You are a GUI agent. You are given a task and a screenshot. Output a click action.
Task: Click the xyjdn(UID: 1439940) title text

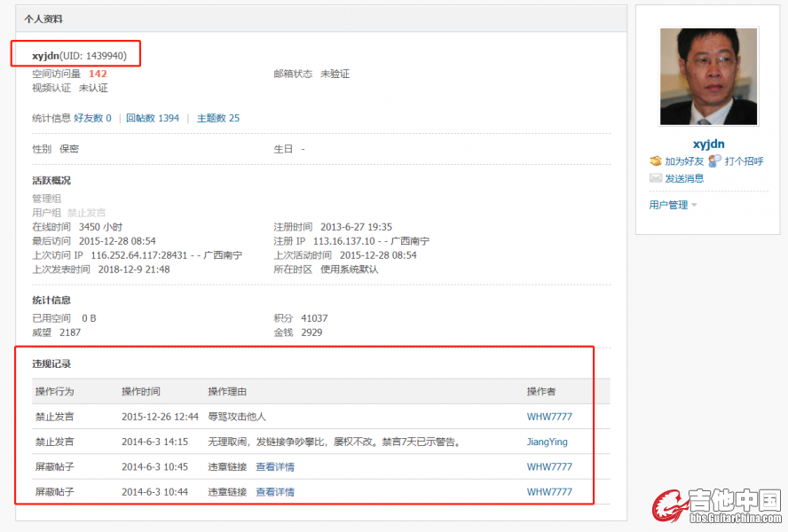[79, 56]
